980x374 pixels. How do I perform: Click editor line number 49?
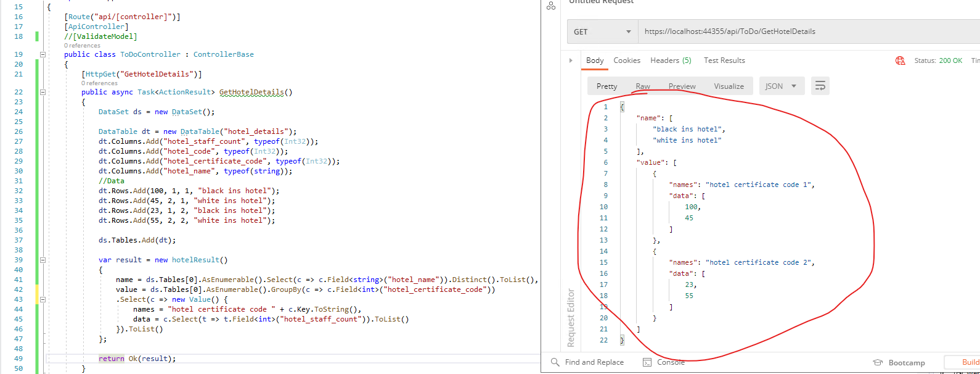point(18,359)
